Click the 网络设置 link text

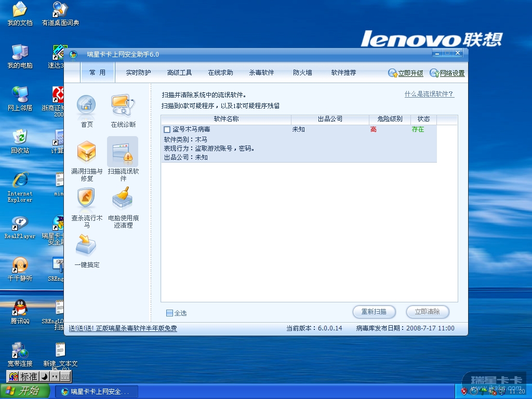pyautogui.click(x=453, y=73)
